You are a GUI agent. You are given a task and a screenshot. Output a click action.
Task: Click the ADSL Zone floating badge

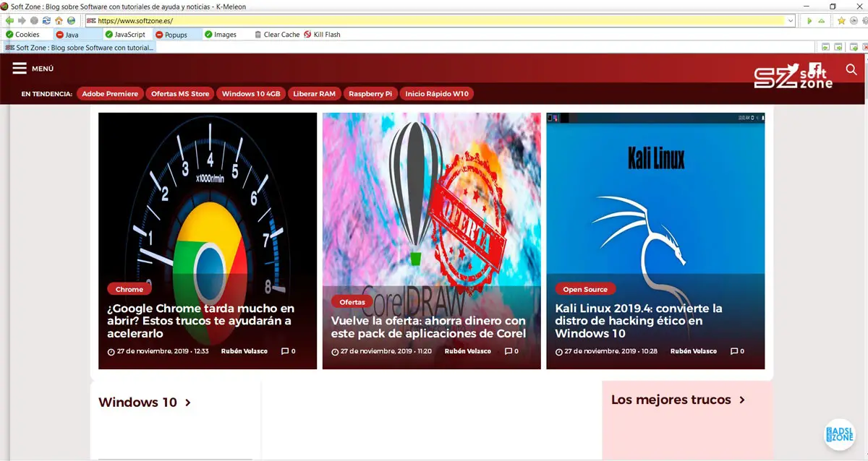click(840, 434)
